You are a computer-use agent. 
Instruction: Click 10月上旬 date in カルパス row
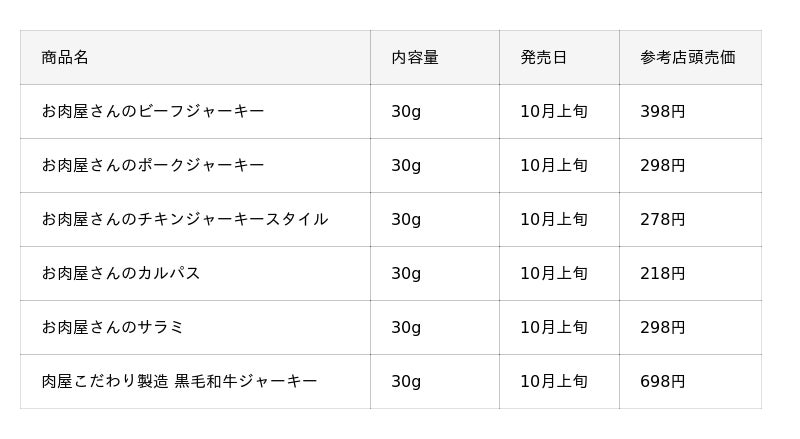554,274
